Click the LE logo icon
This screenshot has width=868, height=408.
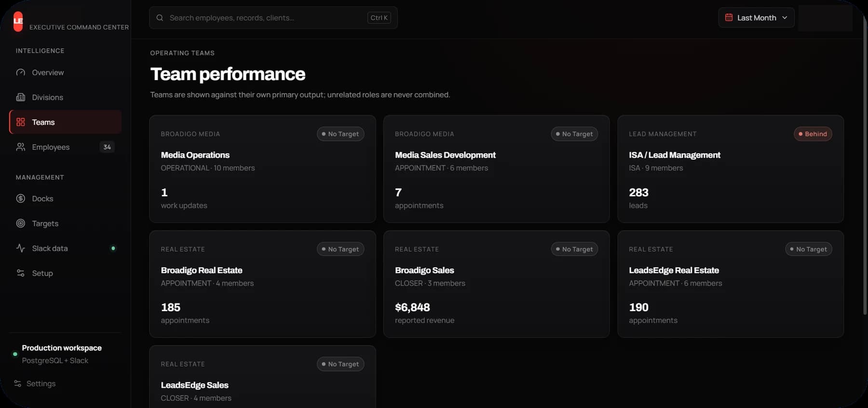[18, 21]
